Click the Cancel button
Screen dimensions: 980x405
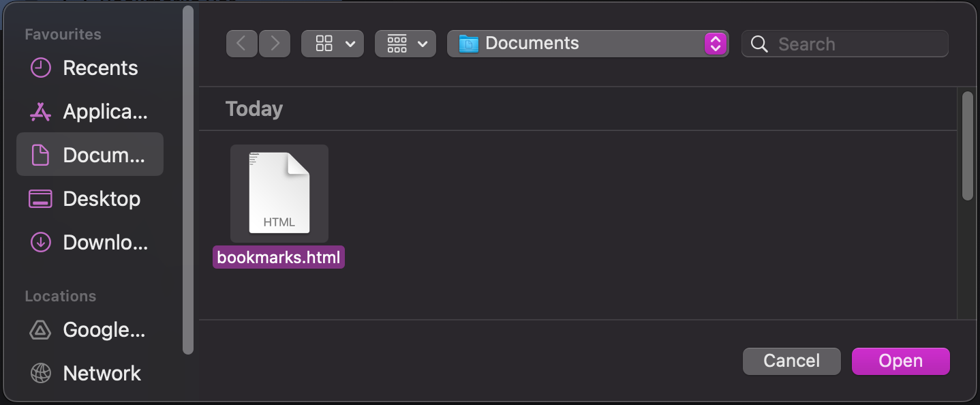(791, 361)
